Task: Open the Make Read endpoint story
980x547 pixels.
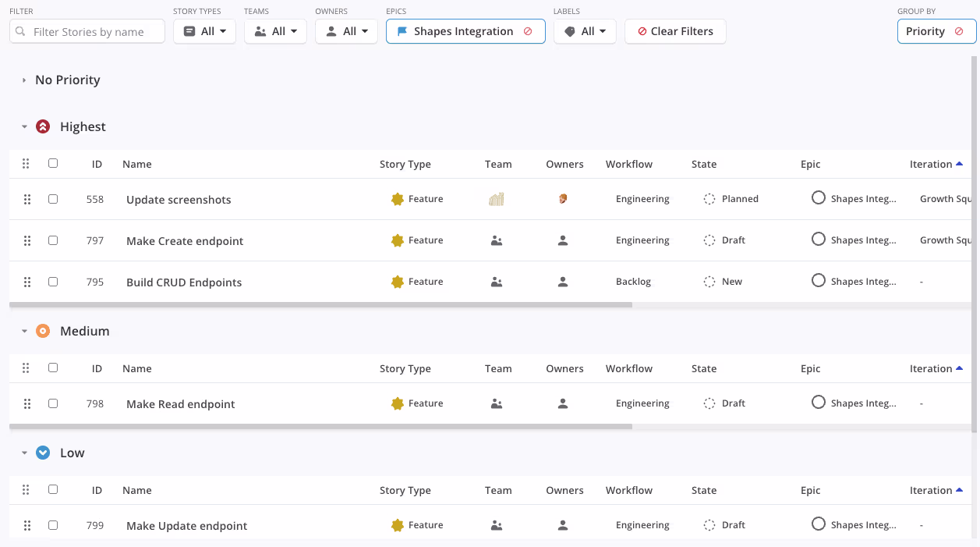Action: coord(181,404)
